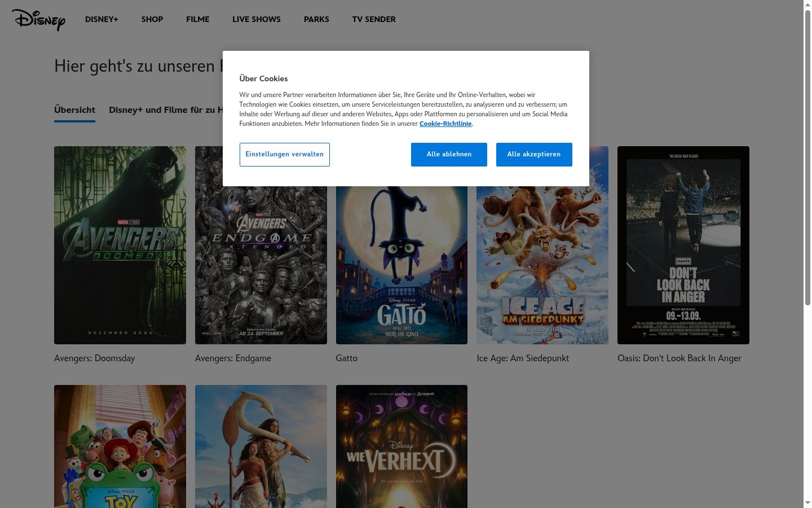This screenshot has height=508, width=812.
Task: Open LIVE SHOWS in the navigation
Action: coord(257,19)
